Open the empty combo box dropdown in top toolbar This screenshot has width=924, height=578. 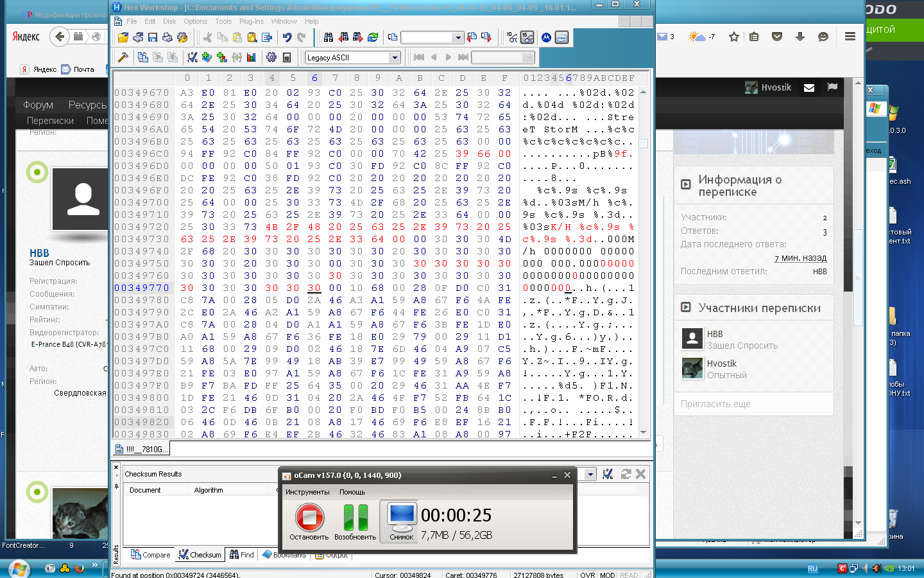(458, 38)
